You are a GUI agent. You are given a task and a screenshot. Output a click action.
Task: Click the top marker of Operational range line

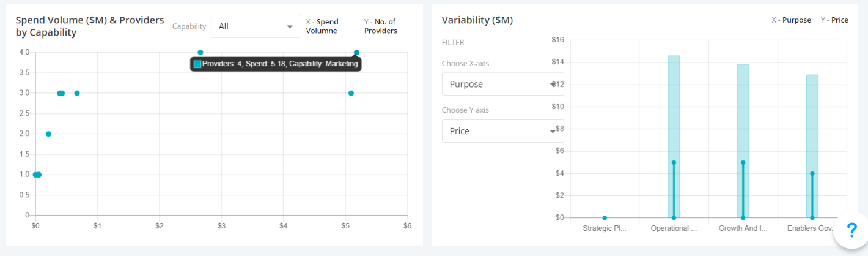click(674, 162)
